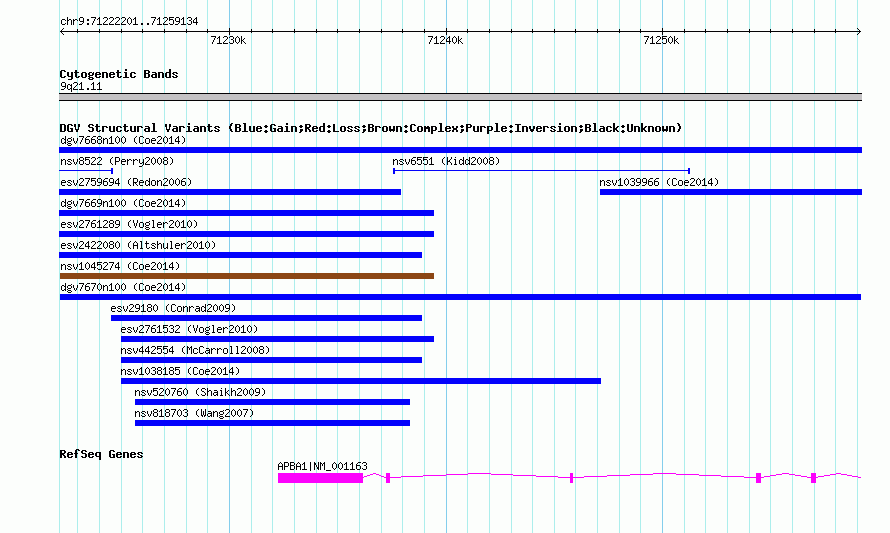Open esv29180 (Conrad2009) label
The image size is (890, 533).
[x=173, y=308]
